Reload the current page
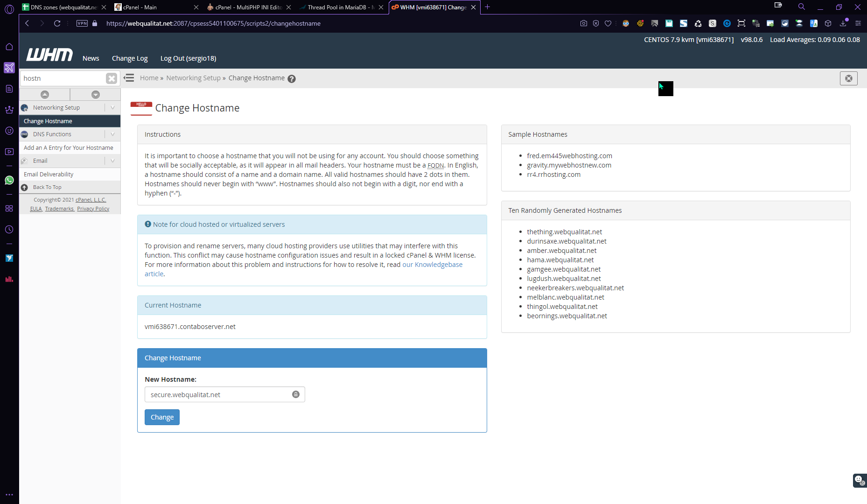The height and width of the screenshot is (504, 867). point(57,23)
